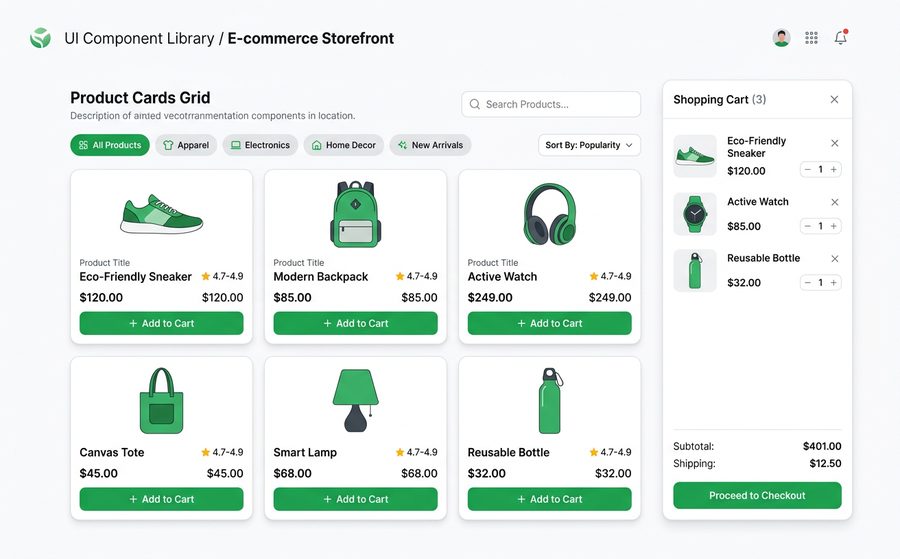
Task: Select the All Products filter chip
Action: [x=110, y=145]
